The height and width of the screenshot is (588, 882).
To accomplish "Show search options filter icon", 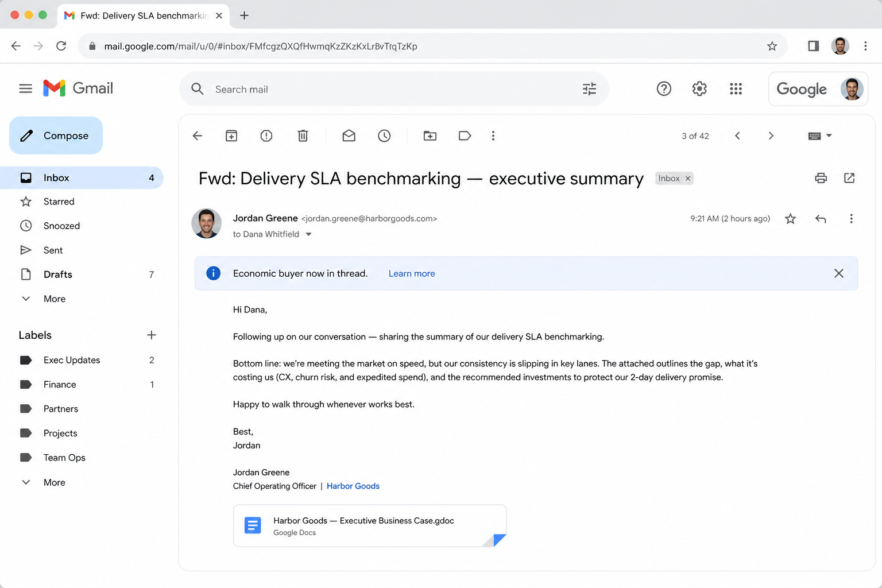I will coord(589,89).
